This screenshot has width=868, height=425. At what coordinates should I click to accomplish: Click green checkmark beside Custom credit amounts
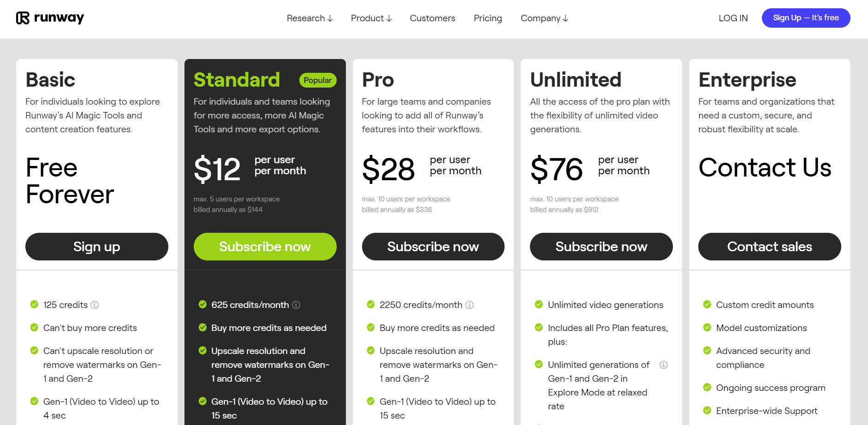coord(707,304)
